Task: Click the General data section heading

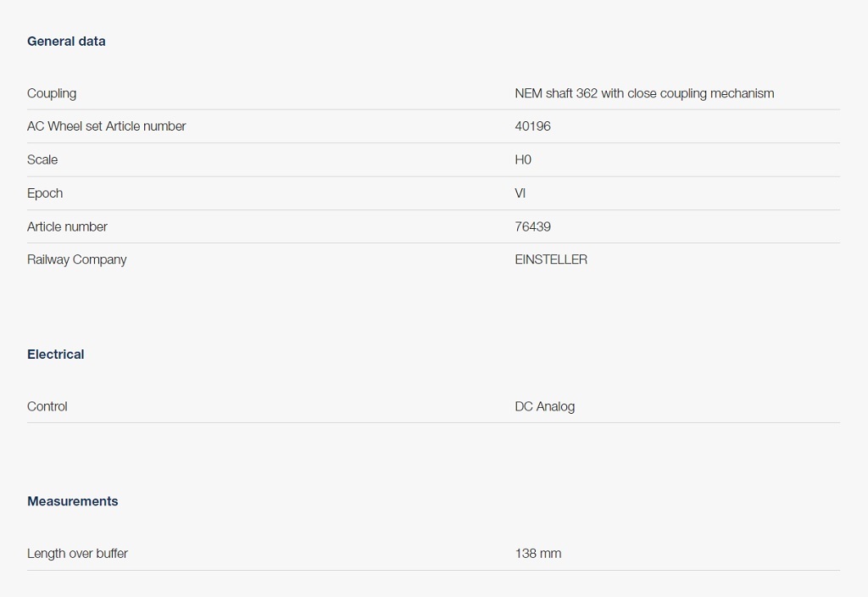Action: [x=66, y=41]
